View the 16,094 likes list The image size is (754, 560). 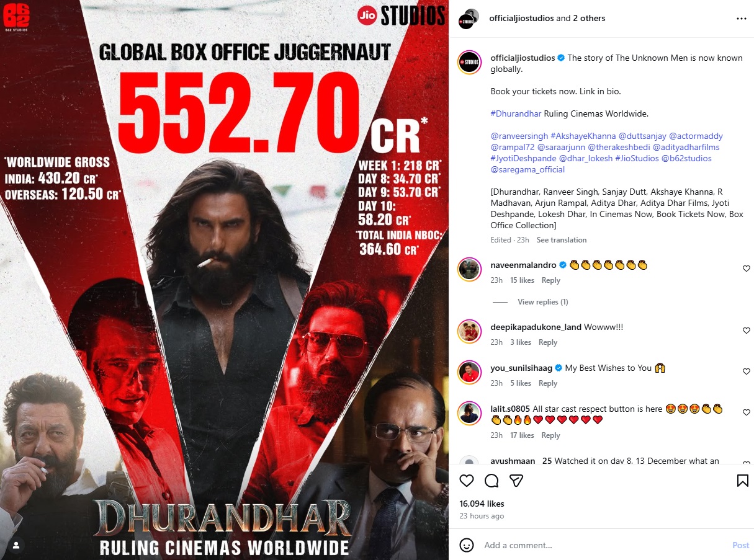coord(482,504)
